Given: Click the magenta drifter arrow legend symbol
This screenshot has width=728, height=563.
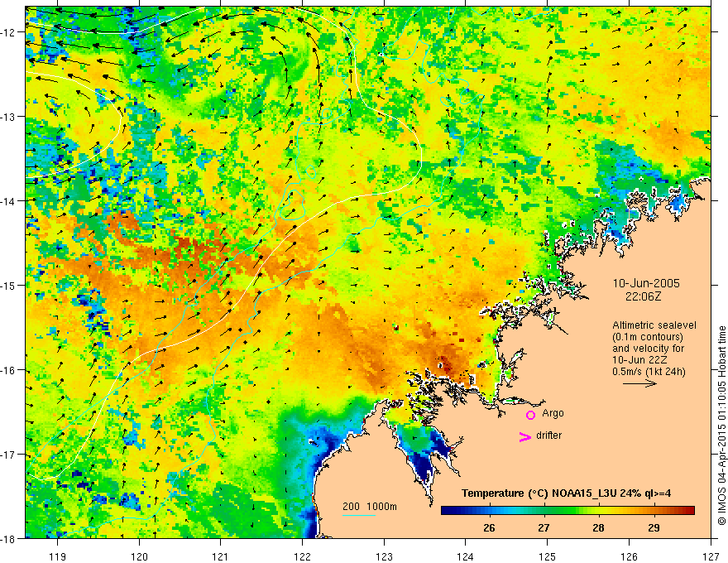Looking at the screenshot, I should click(525, 436).
